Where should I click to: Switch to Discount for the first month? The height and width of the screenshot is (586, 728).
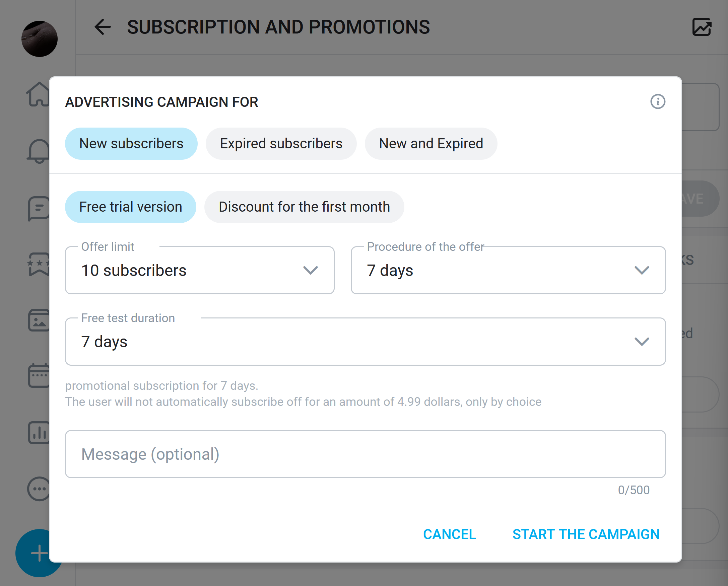coord(304,207)
